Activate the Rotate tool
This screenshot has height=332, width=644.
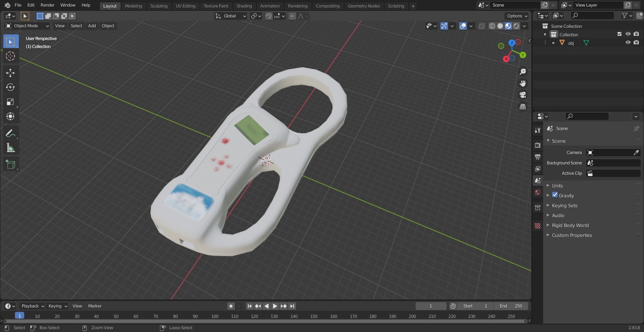(x=10, y=87)
